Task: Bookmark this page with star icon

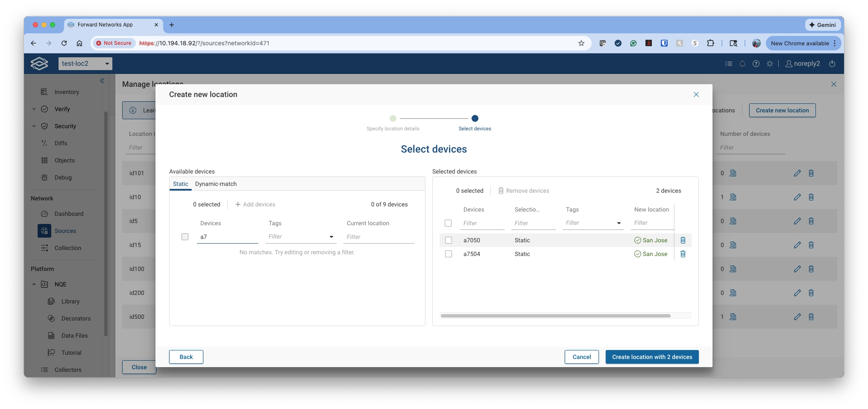Action: click(x=581, y=43)
